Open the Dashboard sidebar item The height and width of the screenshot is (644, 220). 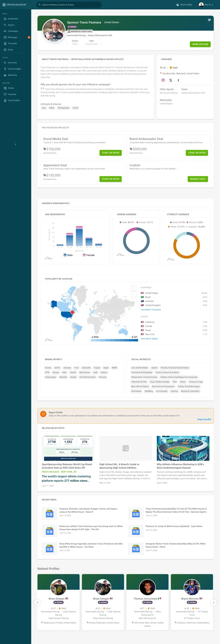point(15,19)
